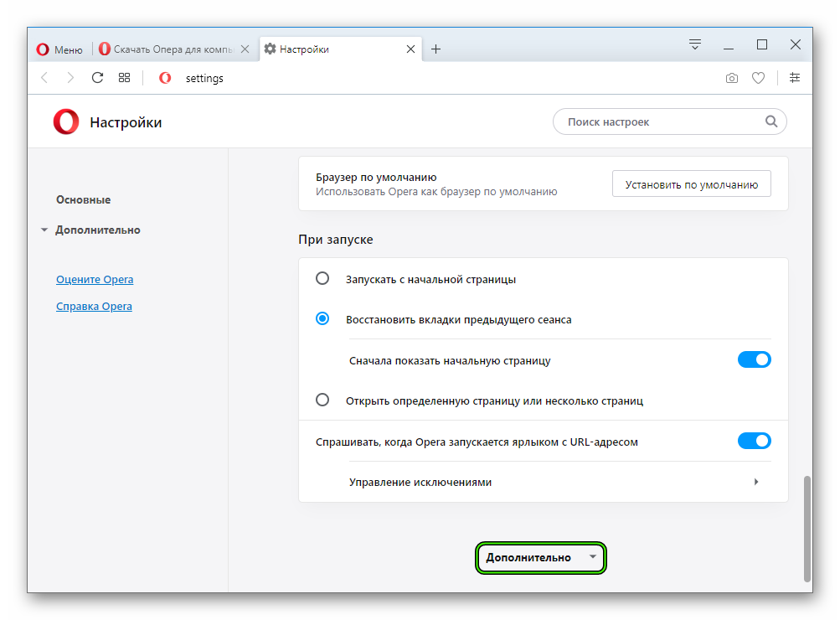
Task: Select Открыть определенную страницу radio option
Action: tap(322, 400)
